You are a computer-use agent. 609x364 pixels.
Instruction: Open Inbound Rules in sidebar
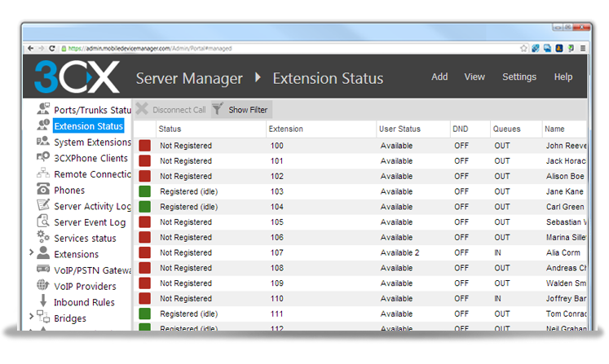tap(84, 302)
